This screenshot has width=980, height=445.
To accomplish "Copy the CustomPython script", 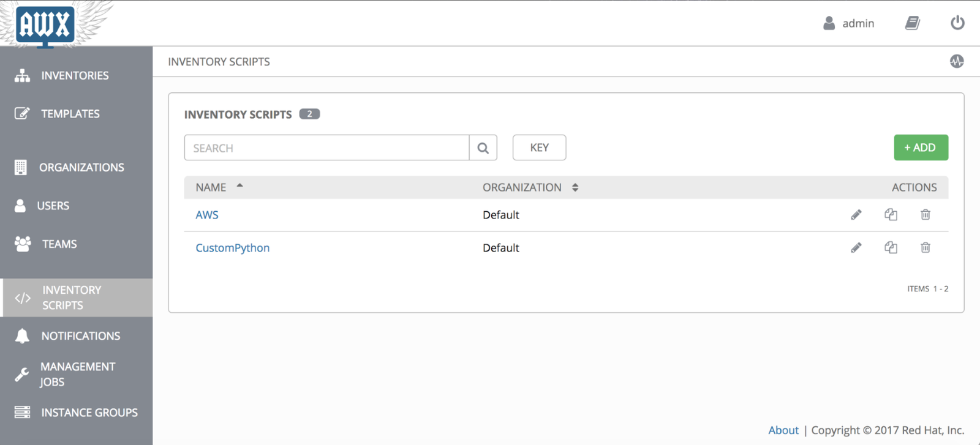I will pos(891,248).
